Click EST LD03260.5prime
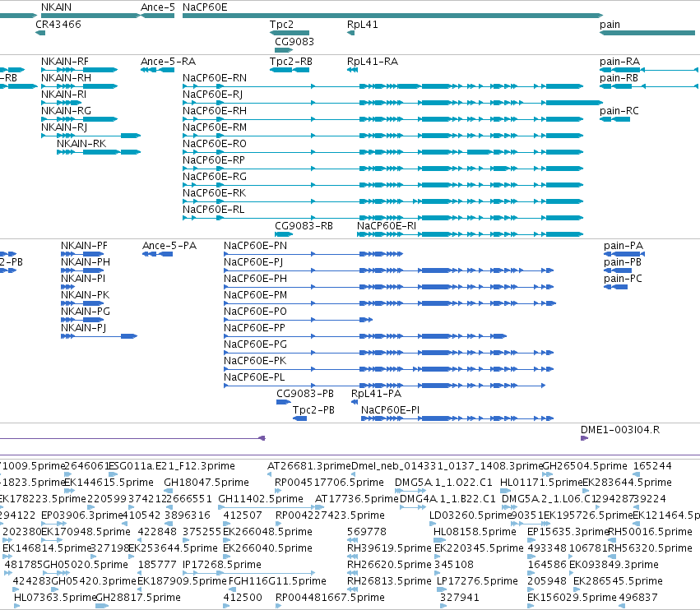Image resolution: width=700 pixels, height=610 pixels. tap(470, 515)
